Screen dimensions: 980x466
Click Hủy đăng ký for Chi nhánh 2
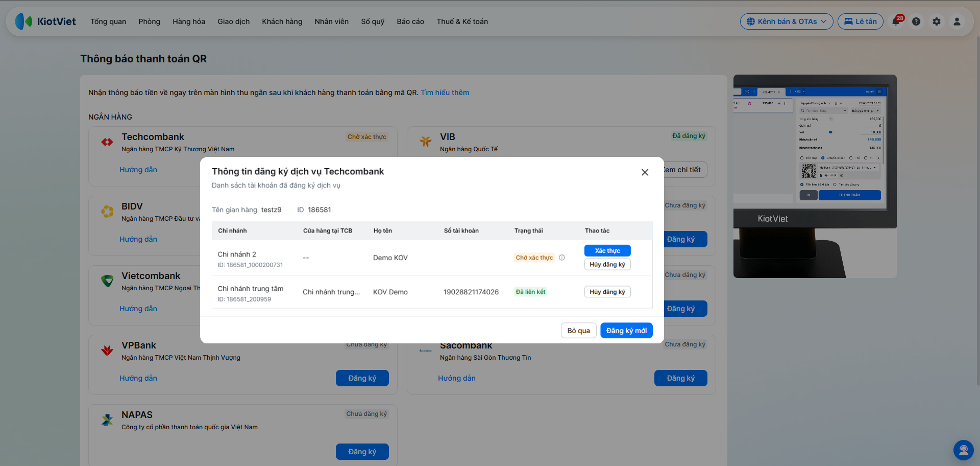(607, 264)
